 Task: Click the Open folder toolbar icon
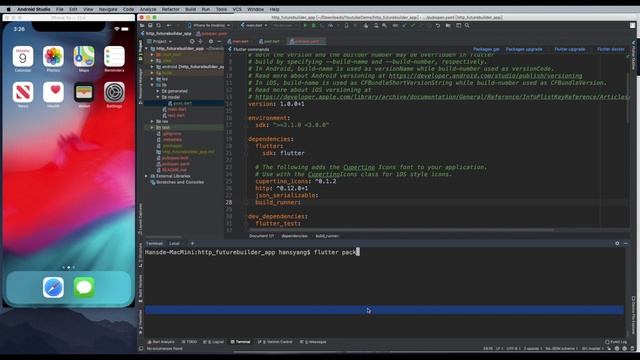pos(142,25)
